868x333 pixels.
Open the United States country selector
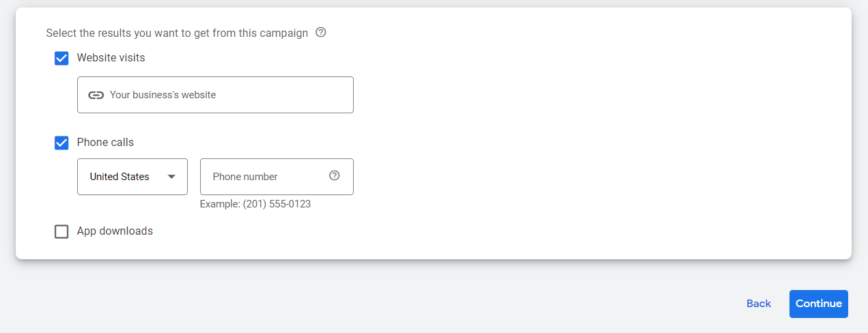132,177
